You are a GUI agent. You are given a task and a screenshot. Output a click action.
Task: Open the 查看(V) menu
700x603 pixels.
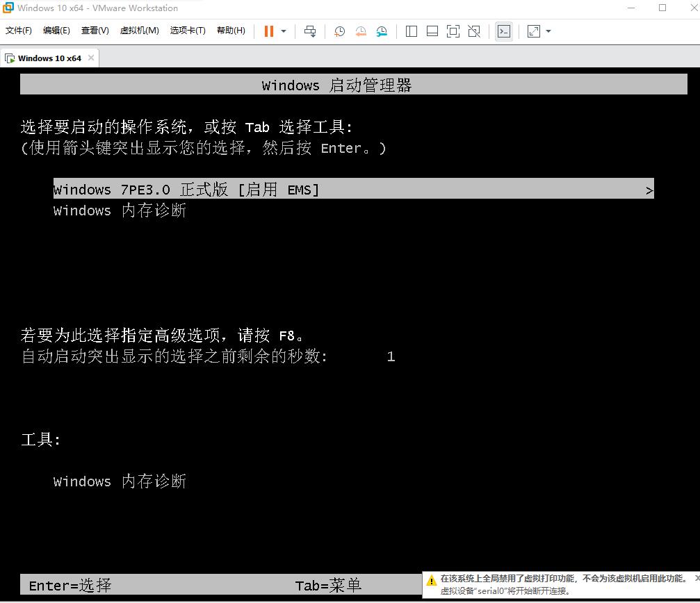tap(95, 31)
